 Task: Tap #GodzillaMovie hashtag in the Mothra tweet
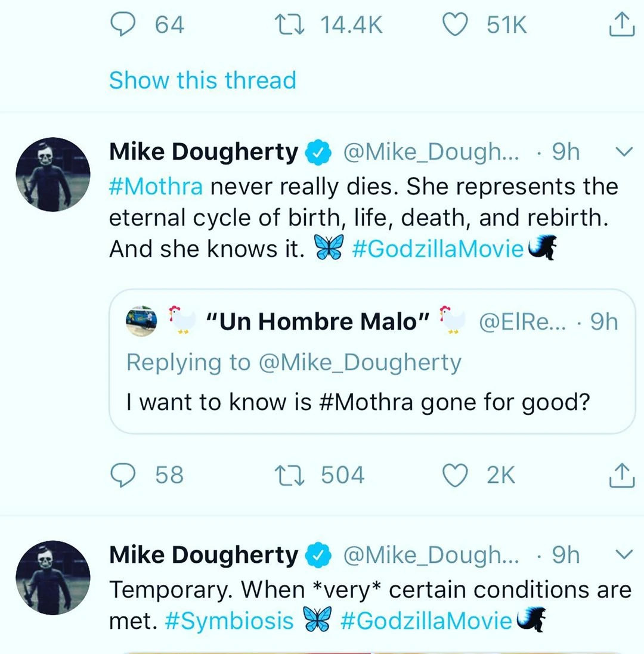[438, 249]
